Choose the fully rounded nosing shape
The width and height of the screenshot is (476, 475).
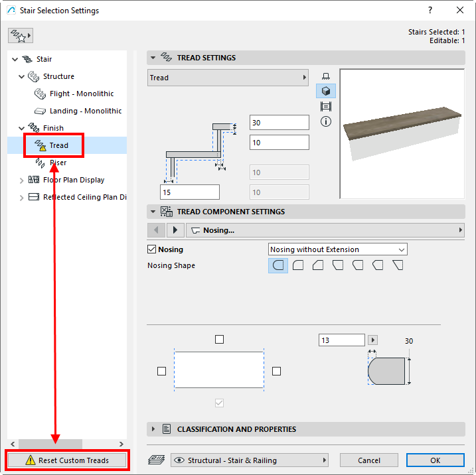[278, 265]
